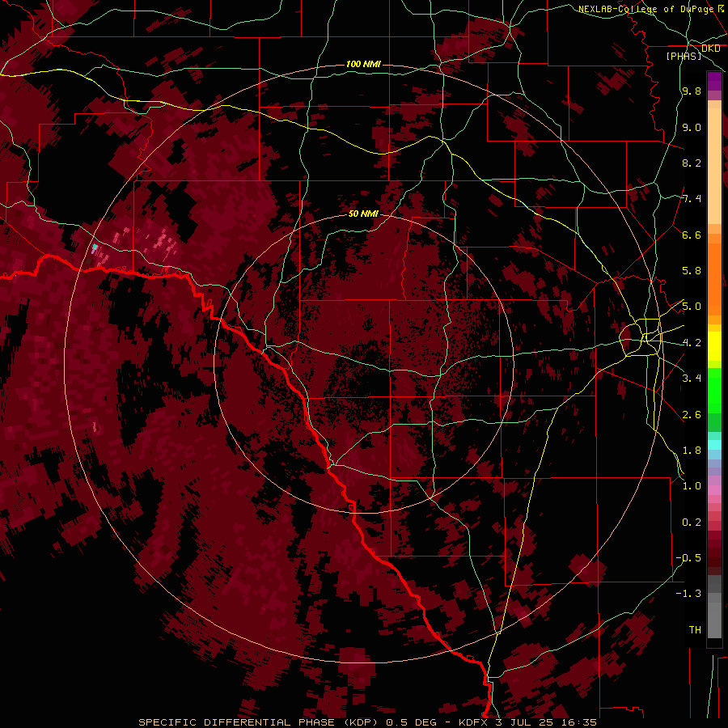Click the 2.6 scale value
The height and width of the screenshot is (728, 728).
coord(692,415)
